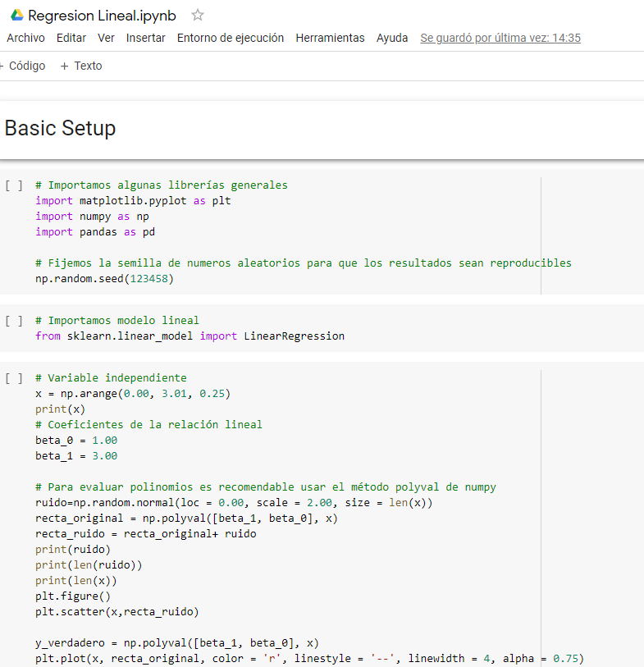Open the Insertar menu

(145, 38)
